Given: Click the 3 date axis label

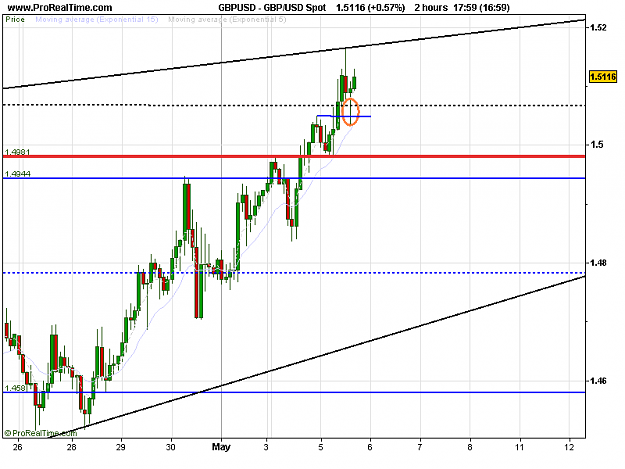Looking at the screenshot, I should coord(266,447).
